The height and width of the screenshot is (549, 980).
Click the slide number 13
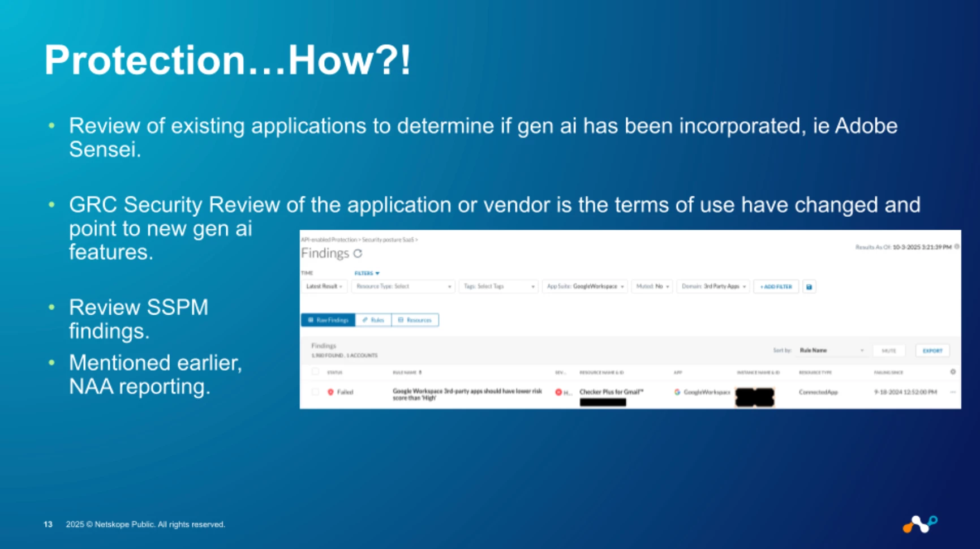(x=48, y=524)
